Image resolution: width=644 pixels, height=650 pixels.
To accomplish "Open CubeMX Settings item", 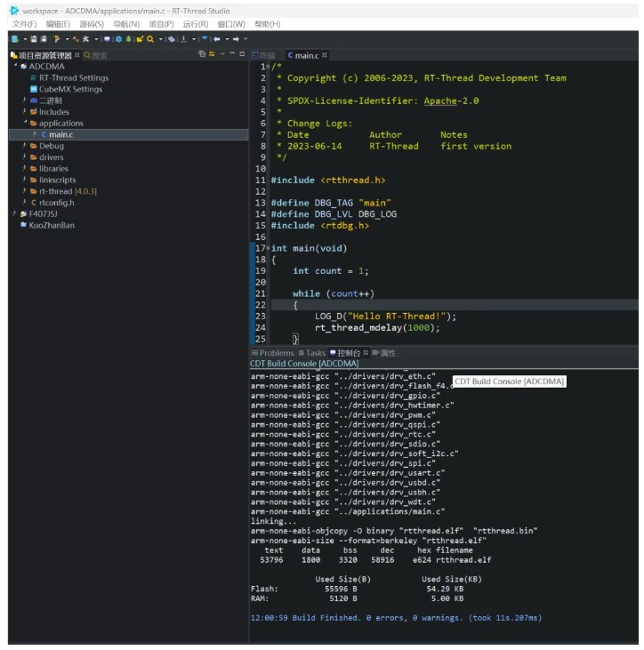I will pos(70,90).
